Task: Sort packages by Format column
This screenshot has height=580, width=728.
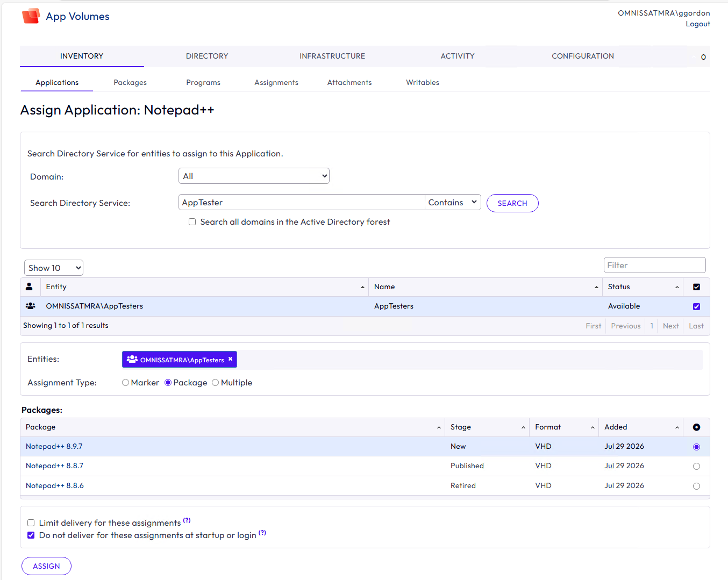Action: click(564, 427)
